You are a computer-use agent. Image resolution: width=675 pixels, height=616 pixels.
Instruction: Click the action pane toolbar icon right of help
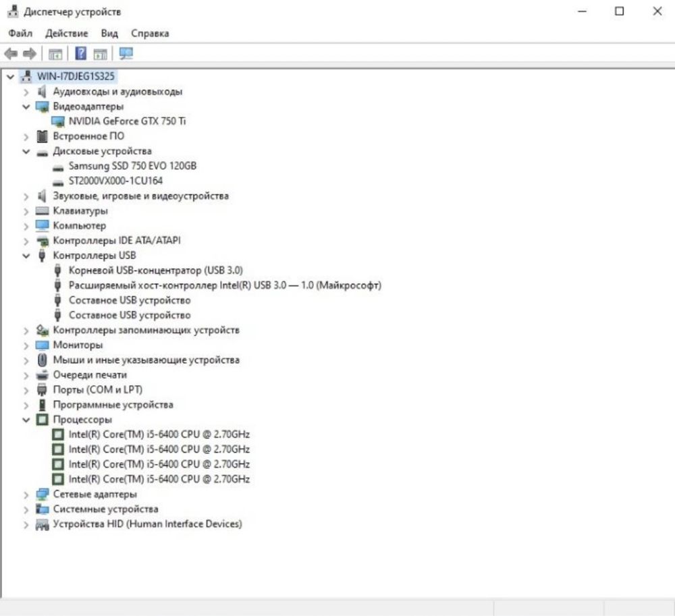(101, 54)
